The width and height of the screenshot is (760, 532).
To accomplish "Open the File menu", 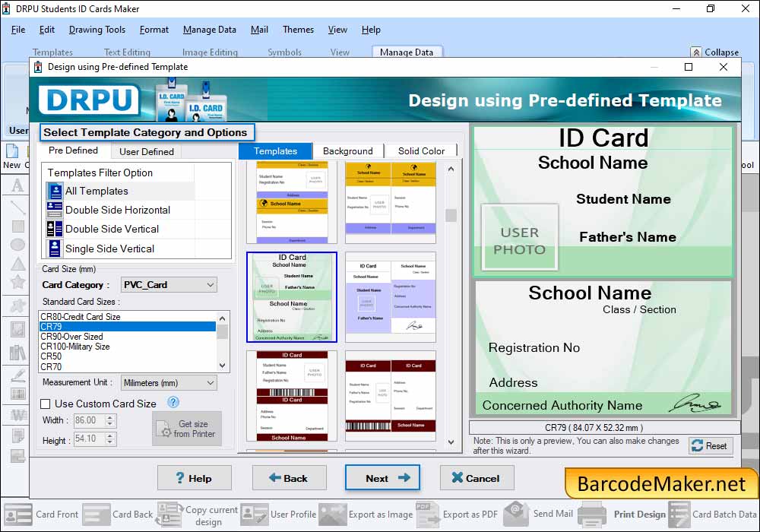I will click(x=18, y=30).
